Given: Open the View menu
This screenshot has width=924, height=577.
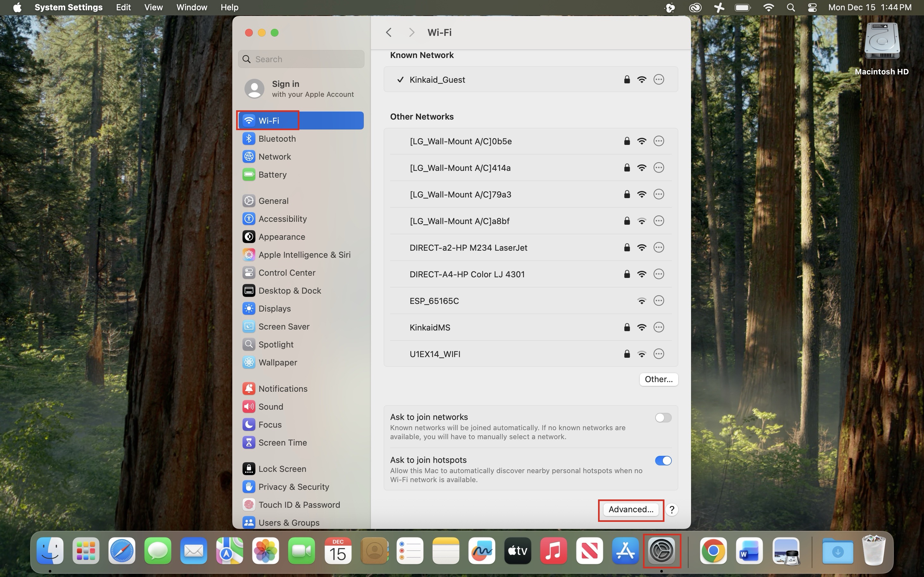Looking at the screenshot, I should [x=153, y=7].
